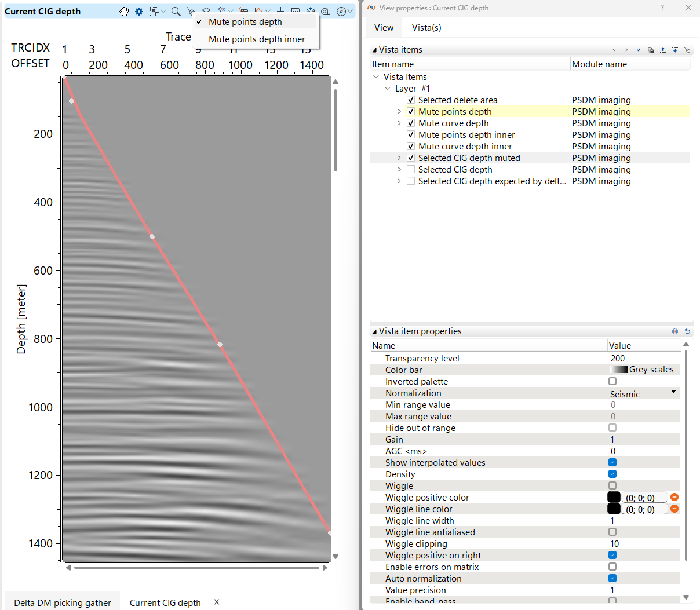Image resolution: width=700 pixels, height=610 pixels.
Task: Select the pan hand tool
Action: [x=124, y=12]
